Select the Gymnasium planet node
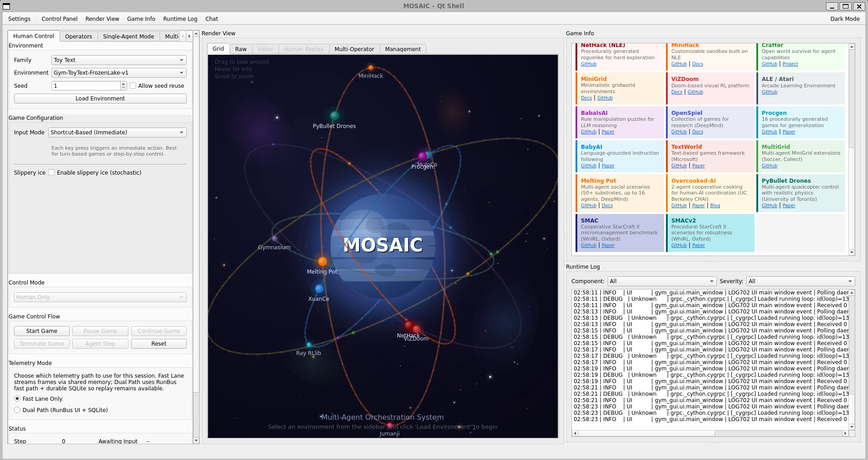Viewport: 868px width, 460px height. tap(274, 238)
